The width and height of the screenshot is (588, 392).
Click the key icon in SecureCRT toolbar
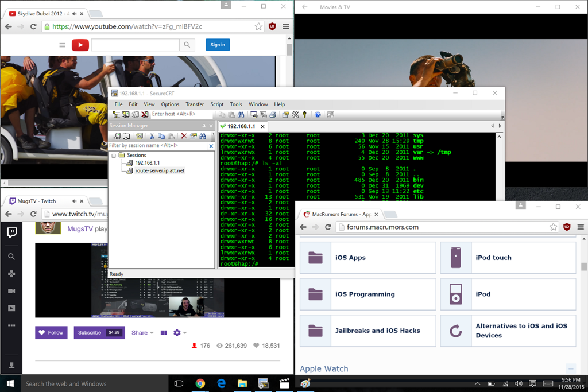(x=304, y=115)
